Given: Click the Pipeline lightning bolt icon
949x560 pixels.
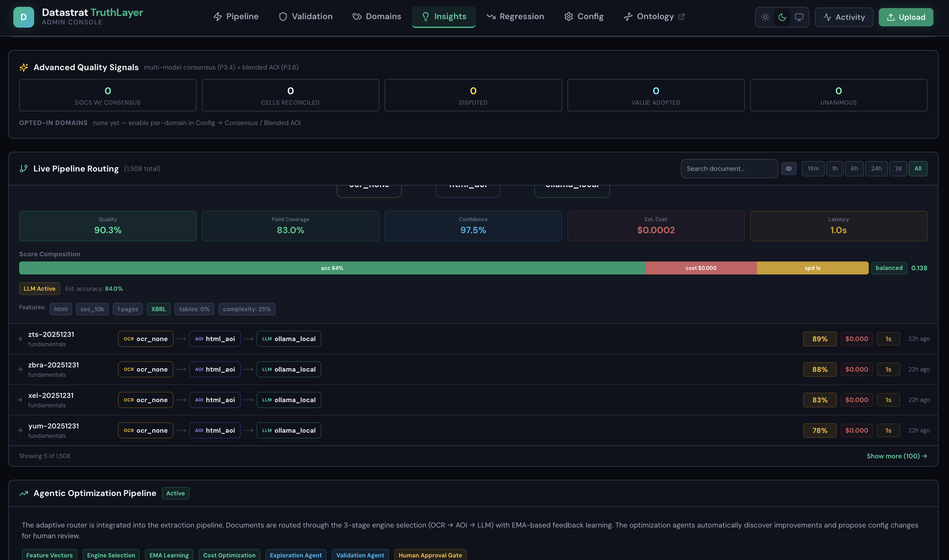Looking at the screenshot, I should 218,17.
